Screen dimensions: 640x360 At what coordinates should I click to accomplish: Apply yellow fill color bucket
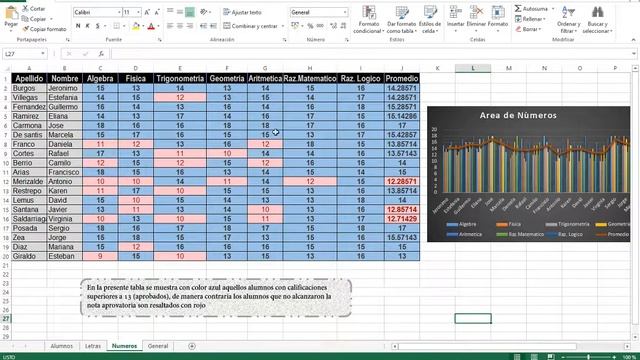pyautogui.click(x=136, y=26)
